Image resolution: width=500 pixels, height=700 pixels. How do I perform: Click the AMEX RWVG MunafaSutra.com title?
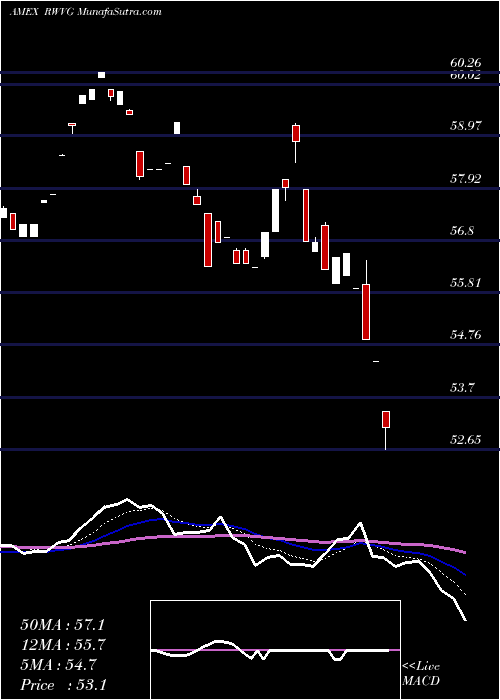click(85, 12)
